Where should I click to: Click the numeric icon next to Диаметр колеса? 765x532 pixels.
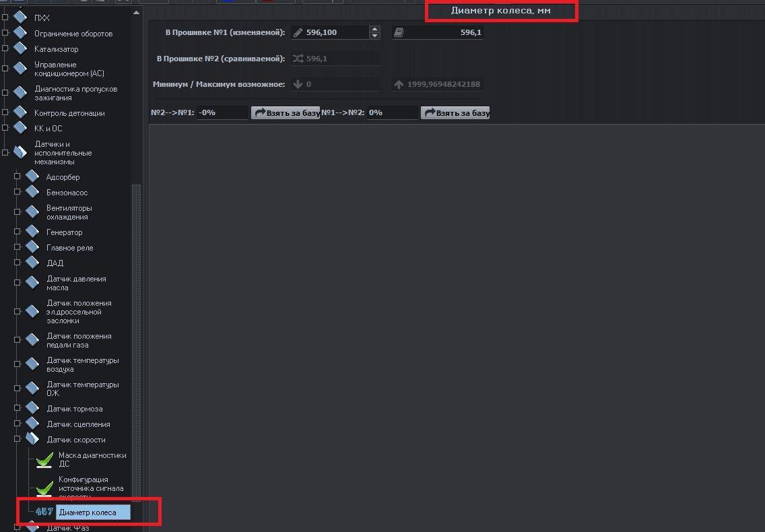tap(44, 512)
